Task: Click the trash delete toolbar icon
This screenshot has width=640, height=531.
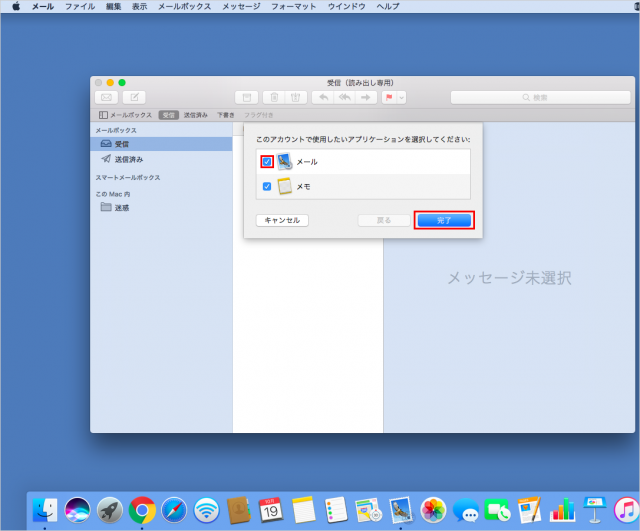Action: pyautogui.click(x=274, y=97)
